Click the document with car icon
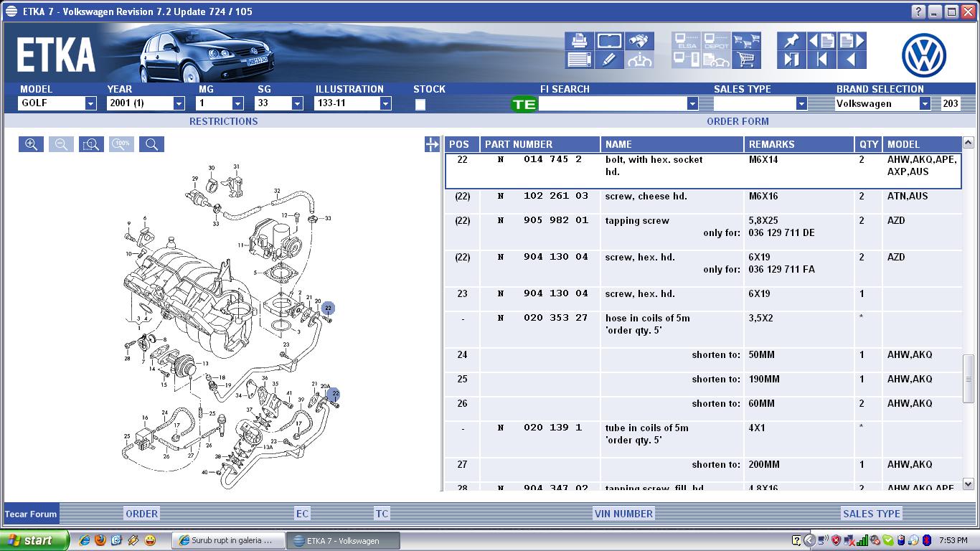Image resolution: width=980 pixels, height=551 pixels. click(717, 60)
